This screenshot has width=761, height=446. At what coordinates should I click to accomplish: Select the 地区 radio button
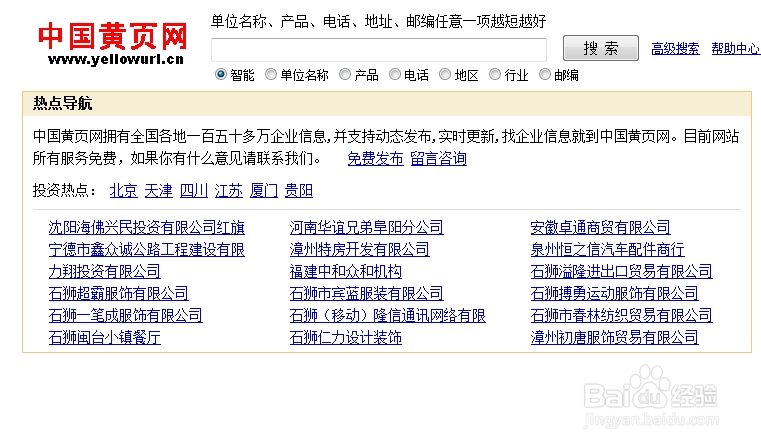(445, 74)
